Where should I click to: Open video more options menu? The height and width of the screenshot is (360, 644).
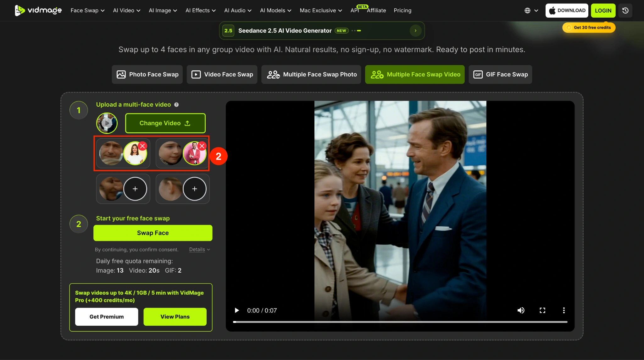click(564, 310)
